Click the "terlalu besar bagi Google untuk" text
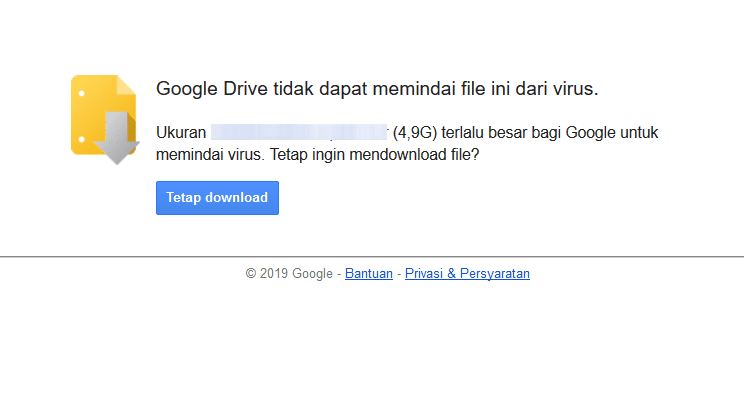Image resolution: width=744 pixels, height=415 pixels. (x=550, y=132)
